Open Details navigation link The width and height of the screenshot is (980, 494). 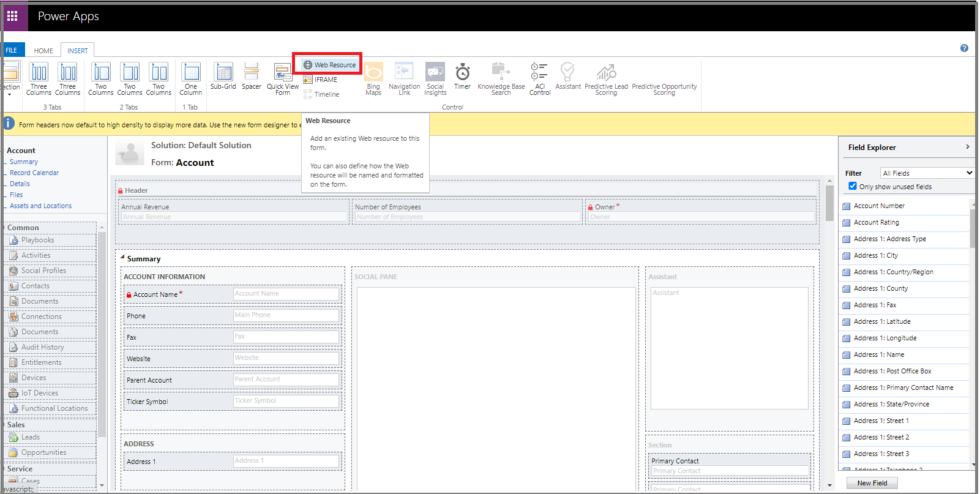coord(20,184)
